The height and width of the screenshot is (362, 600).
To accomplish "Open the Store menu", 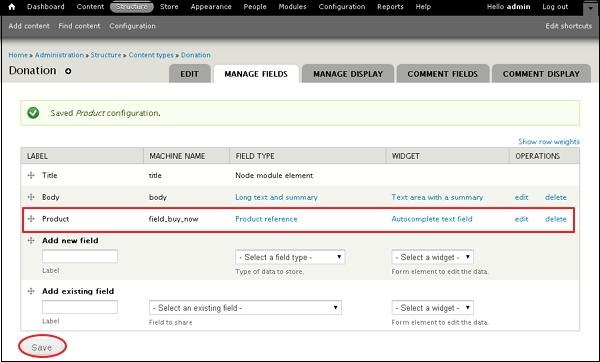I will [169, 7].
